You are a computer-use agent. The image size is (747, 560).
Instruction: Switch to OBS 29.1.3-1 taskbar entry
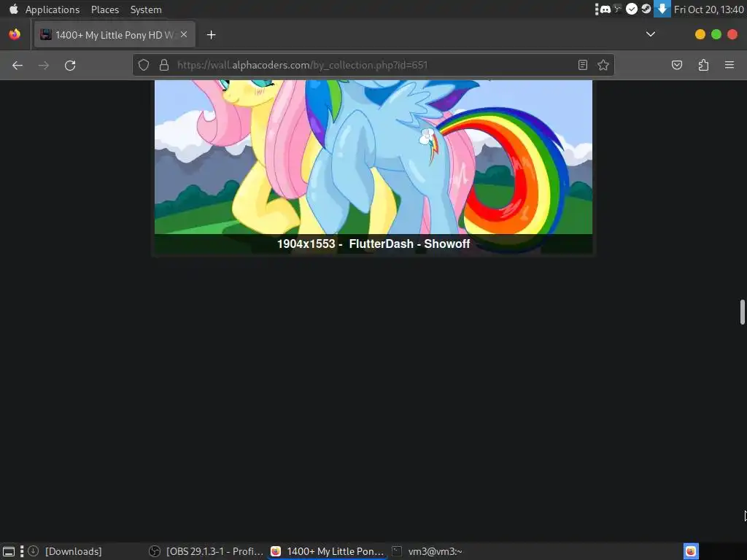(206, 551)
